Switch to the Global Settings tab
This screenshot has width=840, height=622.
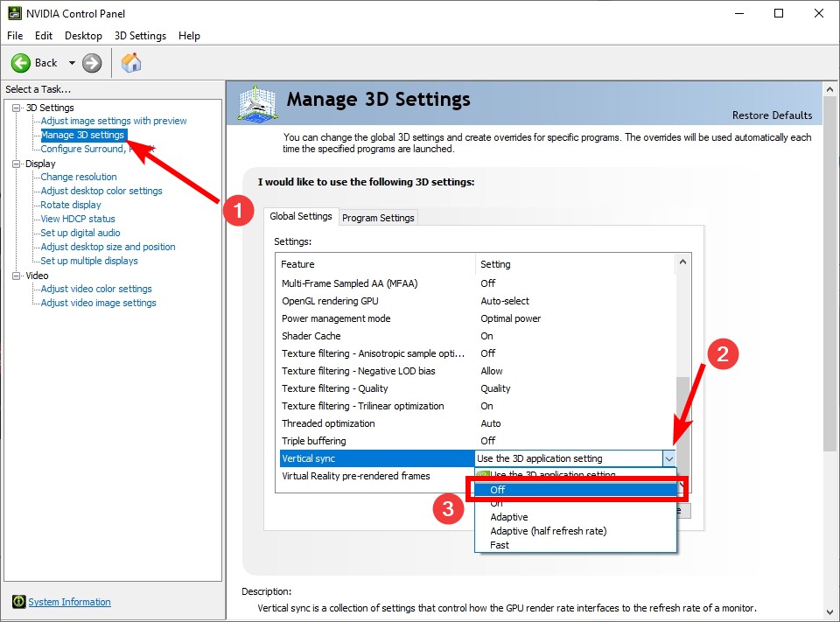click(x=301, y=216)
